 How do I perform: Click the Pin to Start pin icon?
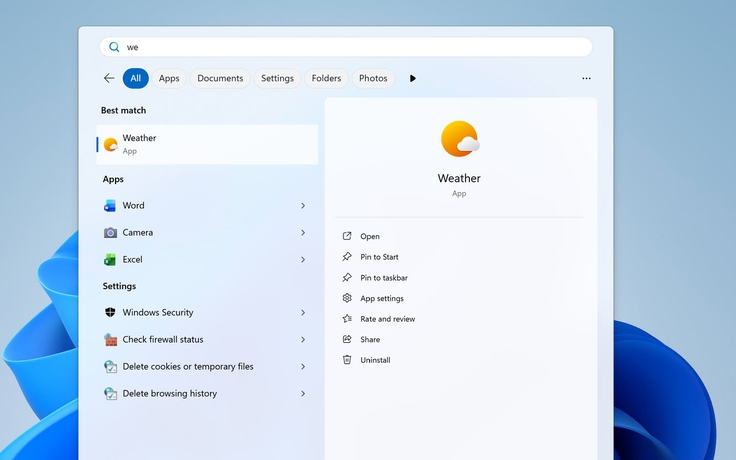point(347,257)
